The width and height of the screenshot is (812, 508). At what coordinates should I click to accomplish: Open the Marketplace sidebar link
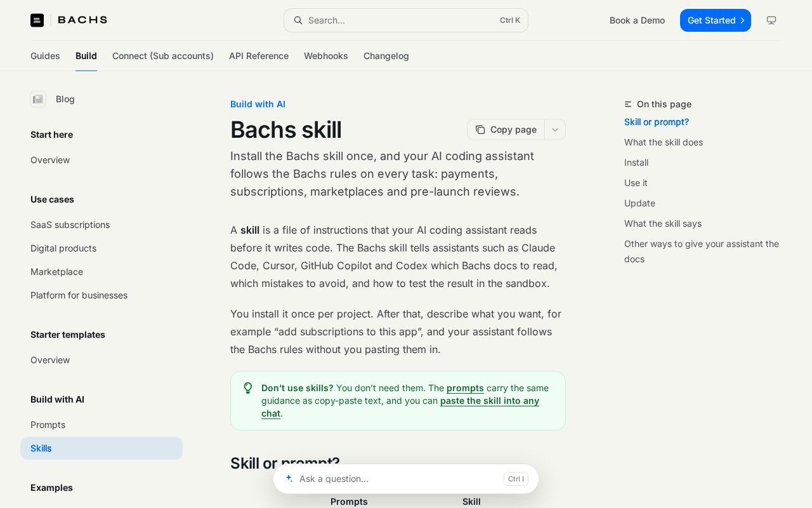click(x=56, y=272)
